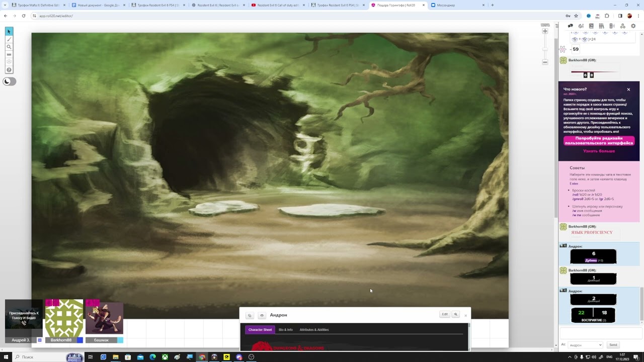Choose the brush drawing tool
This screenshot has height=362, width=644.
9,39
